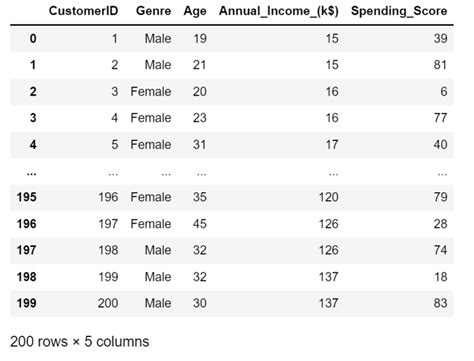Viewport: 474px width, 361px height.
Task: Click the Female cell in row 2
Action: [x=151, y=92]
